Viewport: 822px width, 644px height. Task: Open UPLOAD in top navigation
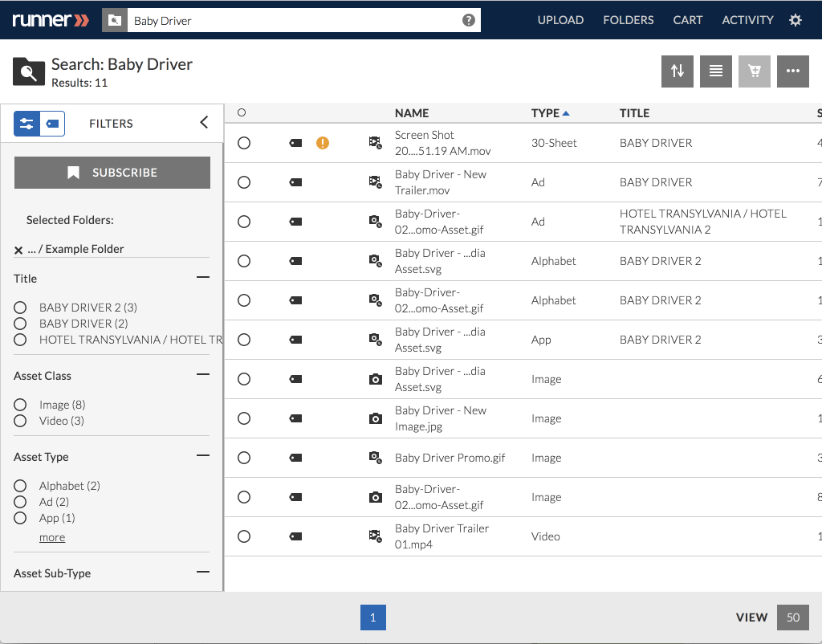[560, 20]
